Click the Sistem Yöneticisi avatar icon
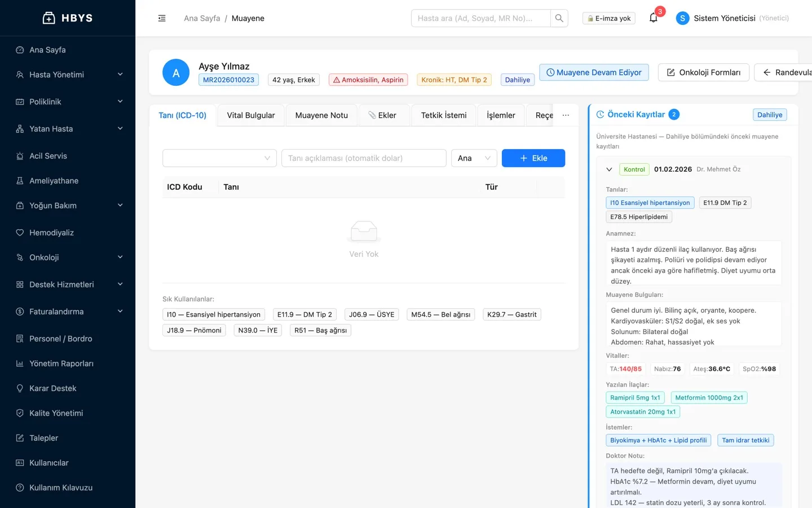Image resolution: width=812 pixels, height=508 pixels. point(682,18)
